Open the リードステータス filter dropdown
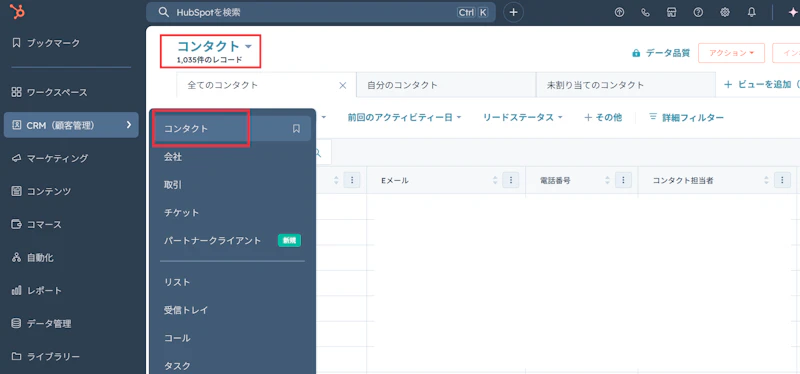This screenshot has height=374, width=800. tap(522, 117)
